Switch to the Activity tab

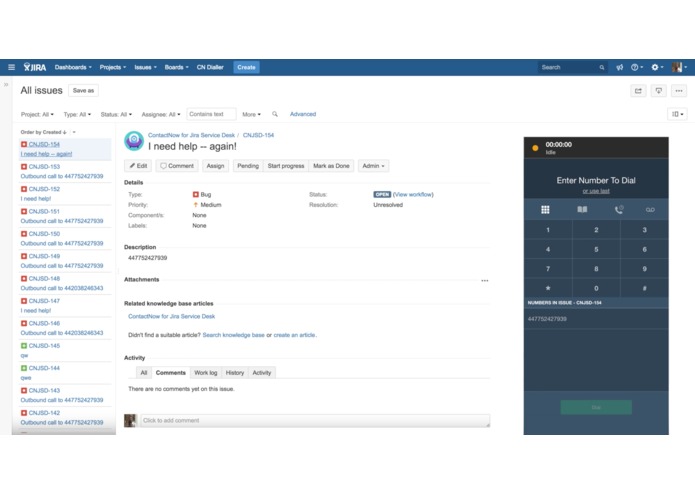pyautogui.click(x=262, y=373)
